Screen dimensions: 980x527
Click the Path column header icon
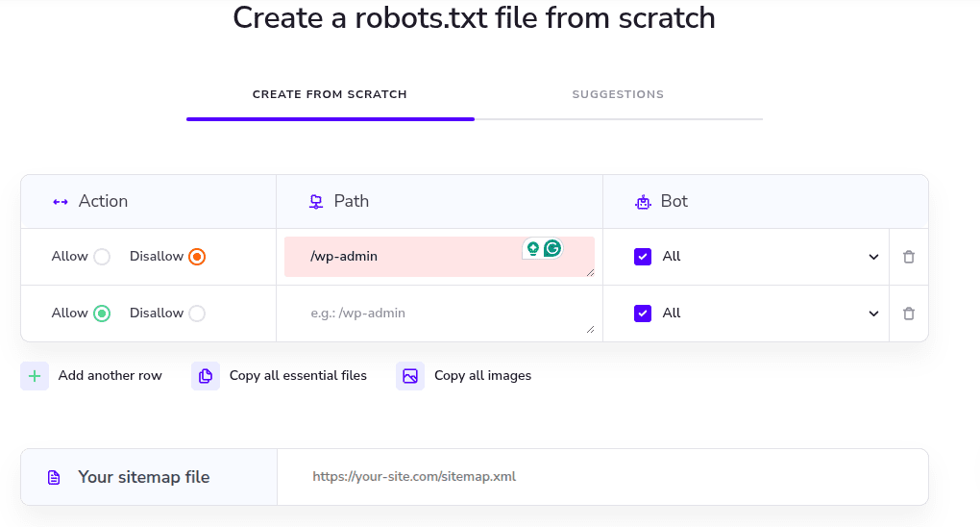point(316,202)
